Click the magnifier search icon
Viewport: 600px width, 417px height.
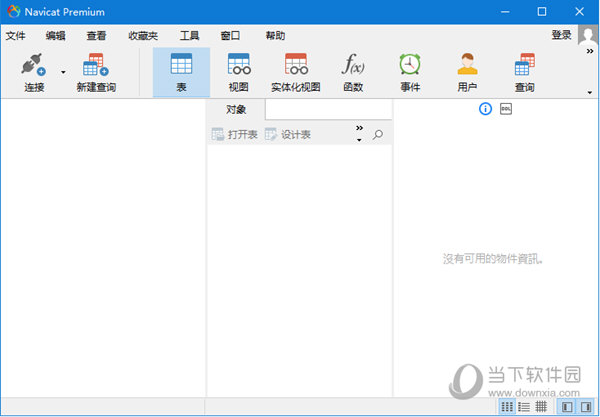378,135
